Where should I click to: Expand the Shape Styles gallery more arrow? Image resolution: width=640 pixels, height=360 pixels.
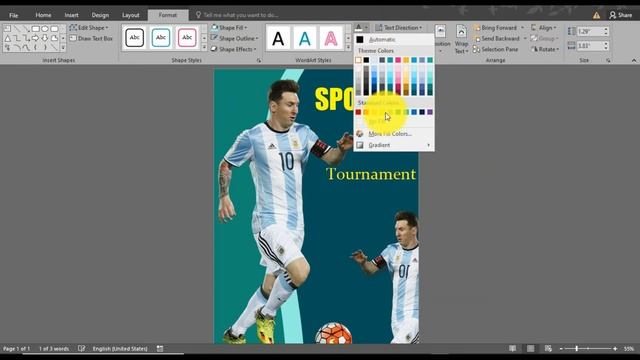(x=204, y=48)
